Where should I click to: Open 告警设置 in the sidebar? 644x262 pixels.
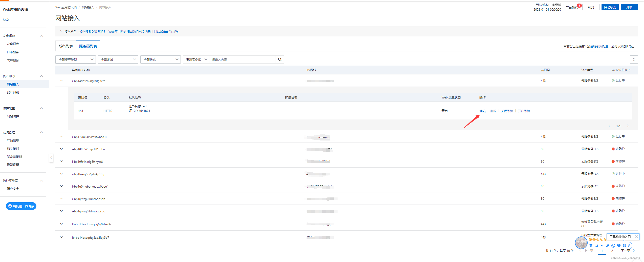[13, 165]
